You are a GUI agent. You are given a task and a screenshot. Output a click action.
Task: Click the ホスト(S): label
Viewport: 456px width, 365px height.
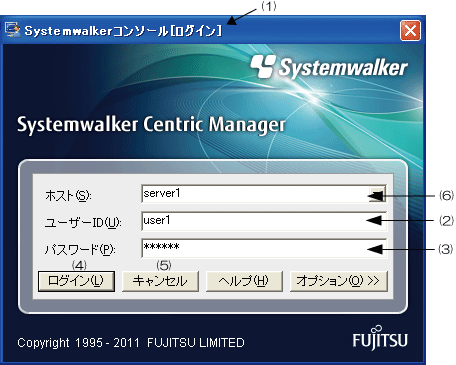(x=68, y=195)
